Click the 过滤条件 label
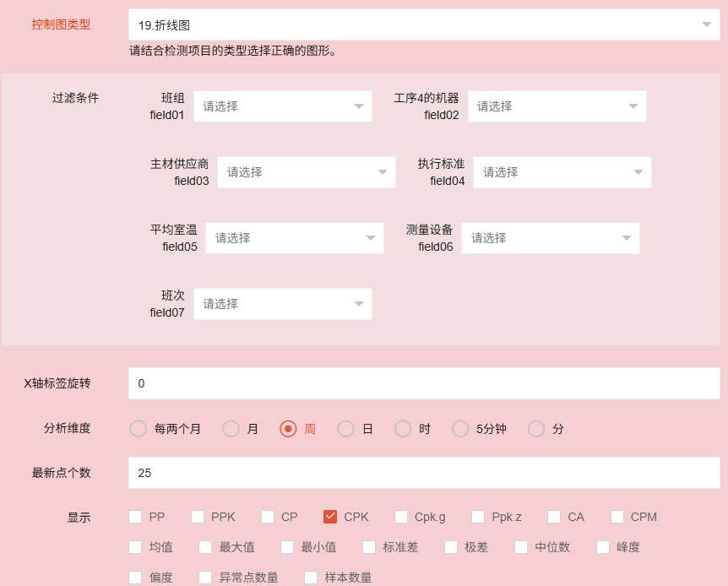This screenshot has width=728, height=586. 75,98
